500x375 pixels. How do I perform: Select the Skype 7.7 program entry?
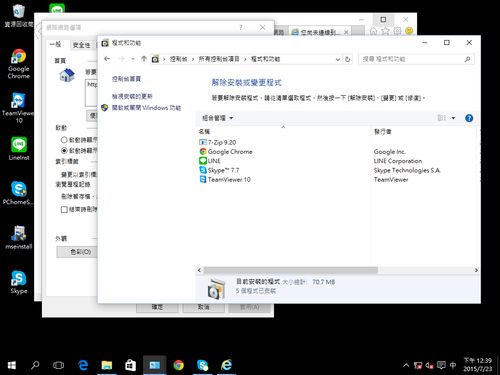(x=219, y=170)
